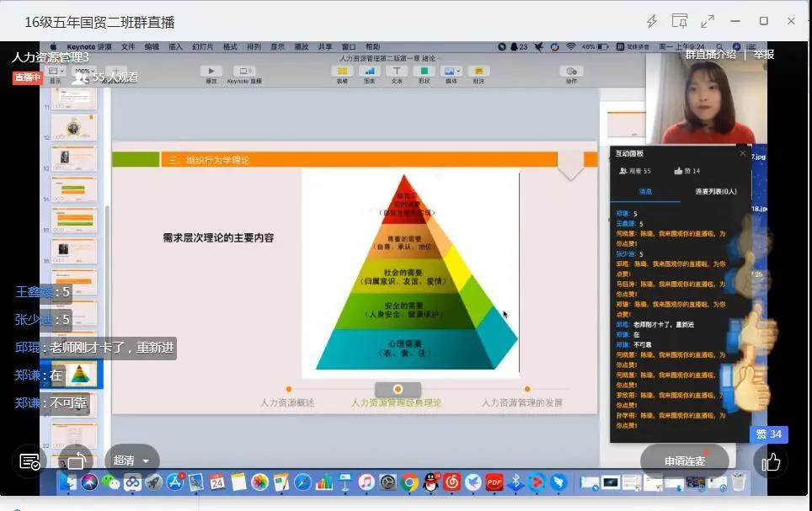Screen dimensions: 812x511
Task: Switch to the 连麦列表 tab
Action: pos(715,192)
